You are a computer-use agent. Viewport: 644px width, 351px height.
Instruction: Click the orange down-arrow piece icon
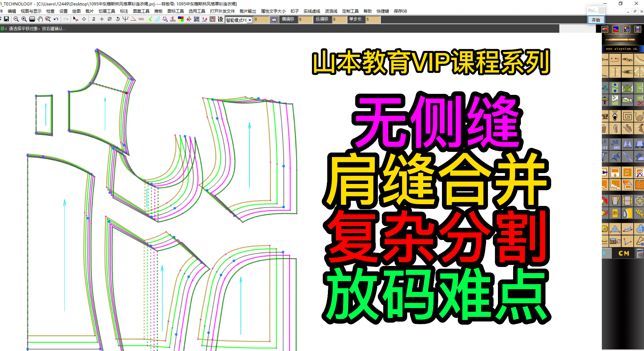point(615,172)
